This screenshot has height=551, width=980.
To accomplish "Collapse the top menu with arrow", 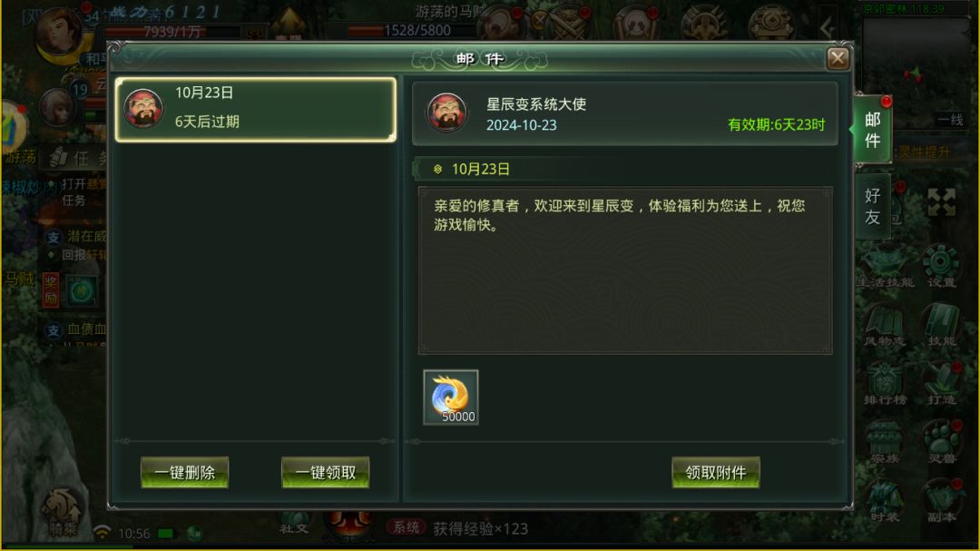I will [828, 26].
